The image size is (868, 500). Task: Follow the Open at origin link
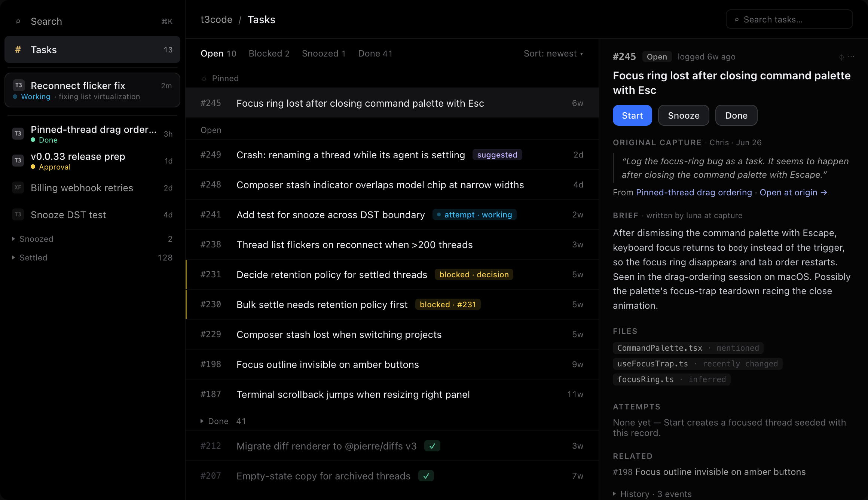tap(793, 192)
